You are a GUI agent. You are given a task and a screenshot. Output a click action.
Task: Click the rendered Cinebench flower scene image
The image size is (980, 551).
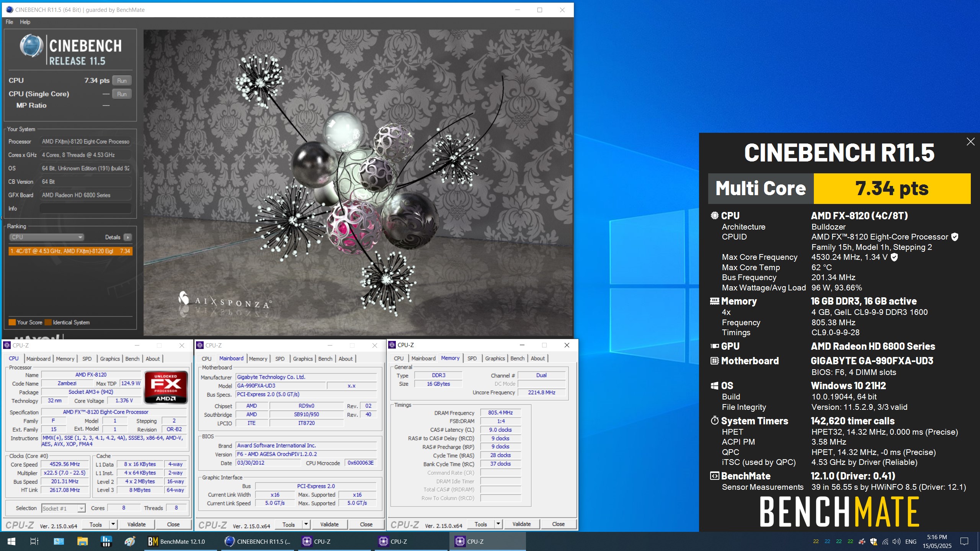click(x=358, y=183)
